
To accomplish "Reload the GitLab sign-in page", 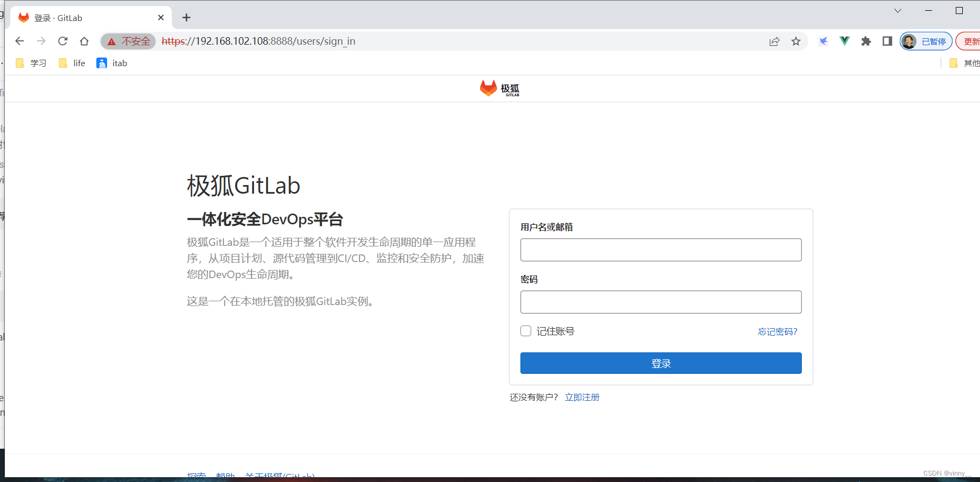I will (63, 41).
